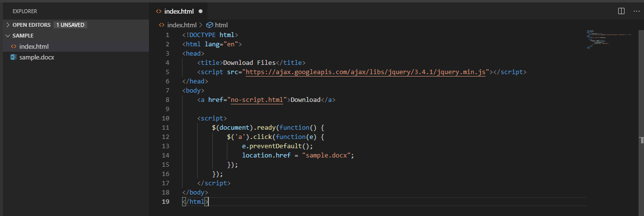This screenshot has height=216, width=644.
Task: Open the editor More Actions ellipsis menu
Action: 636,11
